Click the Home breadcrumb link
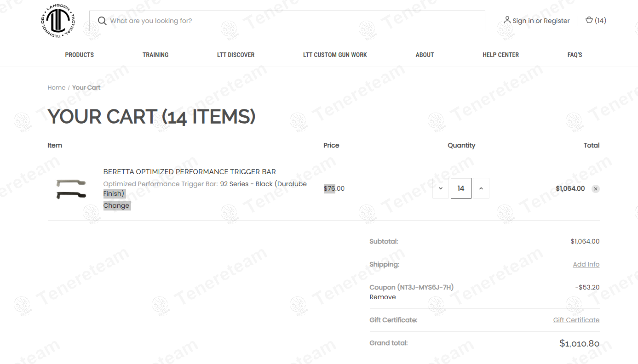 [x=56, y=87]
